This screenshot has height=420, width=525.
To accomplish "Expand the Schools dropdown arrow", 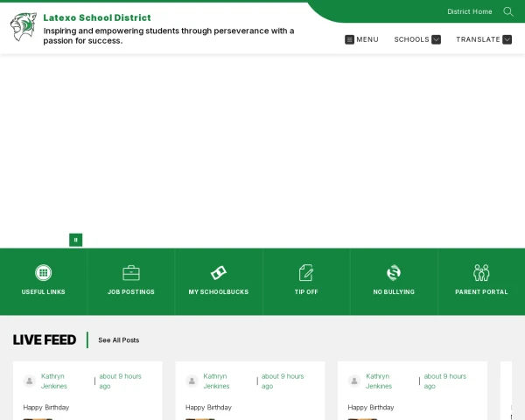I will click(x=436, y=39).
